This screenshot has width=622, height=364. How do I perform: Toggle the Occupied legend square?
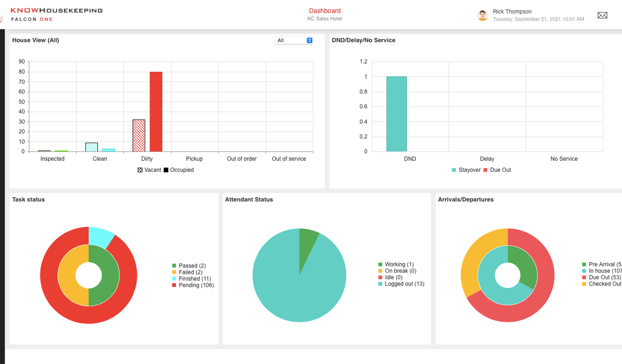point(166,170)
